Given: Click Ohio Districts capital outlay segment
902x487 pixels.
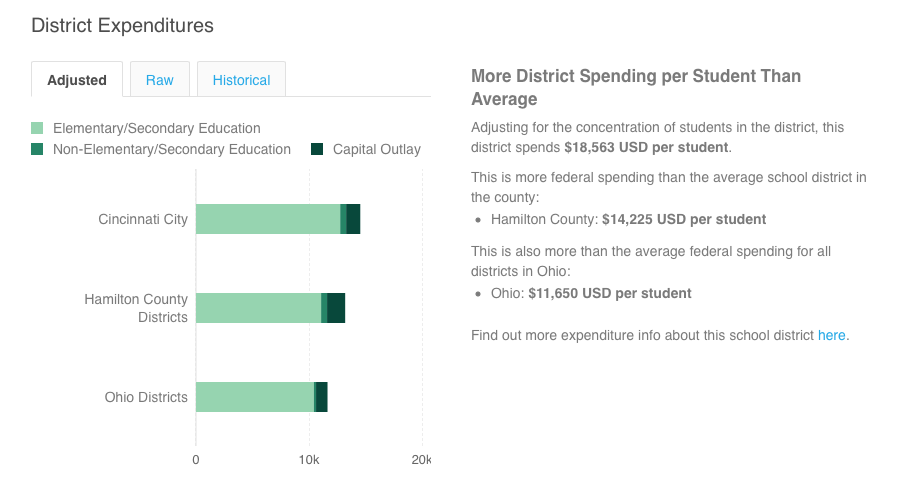Looking at the screenshot, I should [x=322, y=397].
